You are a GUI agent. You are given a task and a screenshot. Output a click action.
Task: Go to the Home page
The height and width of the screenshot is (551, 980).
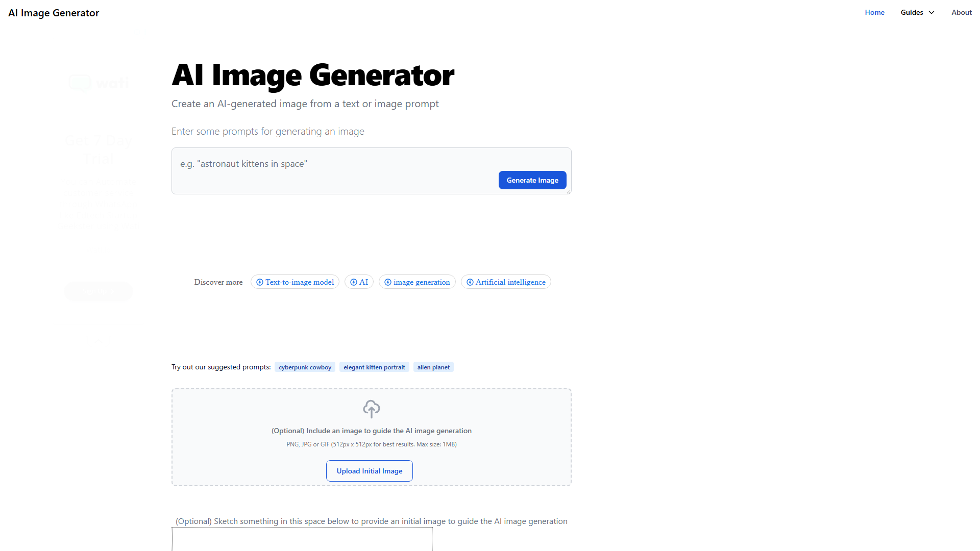(x=874, y=12)
